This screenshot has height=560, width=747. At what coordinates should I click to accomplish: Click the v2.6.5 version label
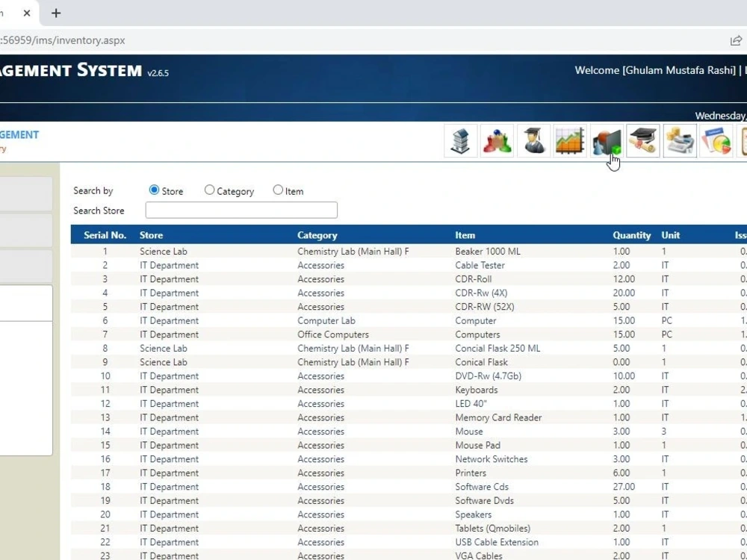tap(158, 73)
